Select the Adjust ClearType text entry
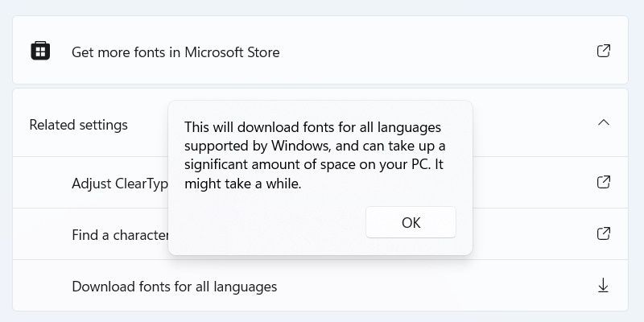Screen dimensions: 644x322 (120, 184)
